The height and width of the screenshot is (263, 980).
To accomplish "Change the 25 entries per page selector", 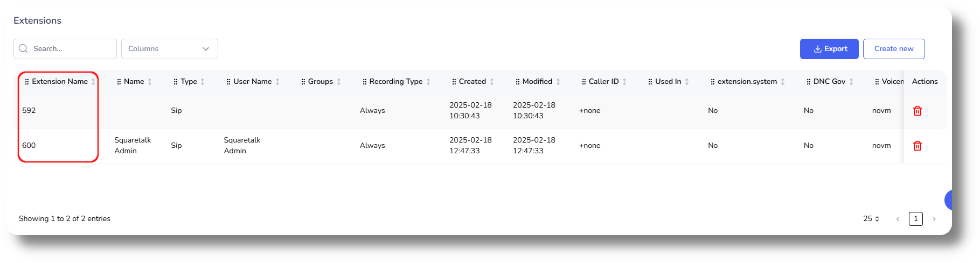I will click(871, 219).
